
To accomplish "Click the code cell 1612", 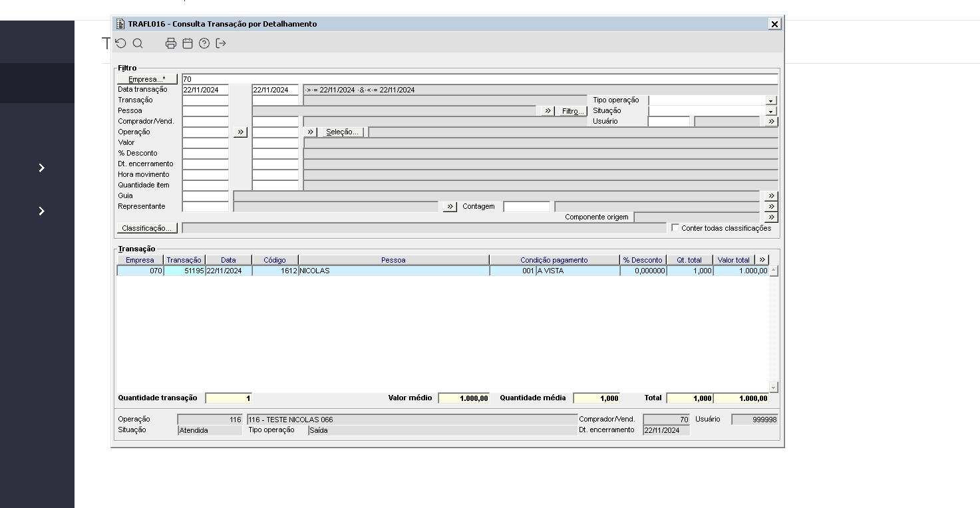I will pyautogui.click(x=275, y=271).
